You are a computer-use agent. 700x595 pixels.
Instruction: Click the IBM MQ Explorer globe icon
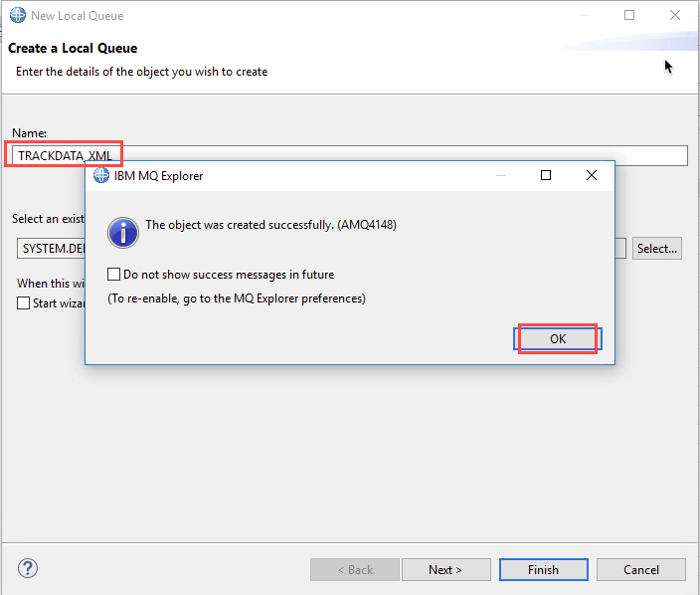point(100,175)
